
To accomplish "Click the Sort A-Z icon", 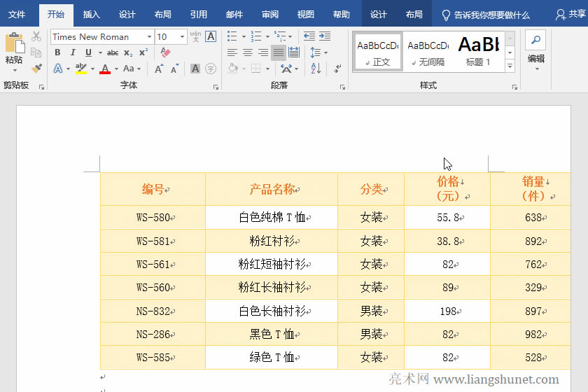I will (x=316, y=69).
